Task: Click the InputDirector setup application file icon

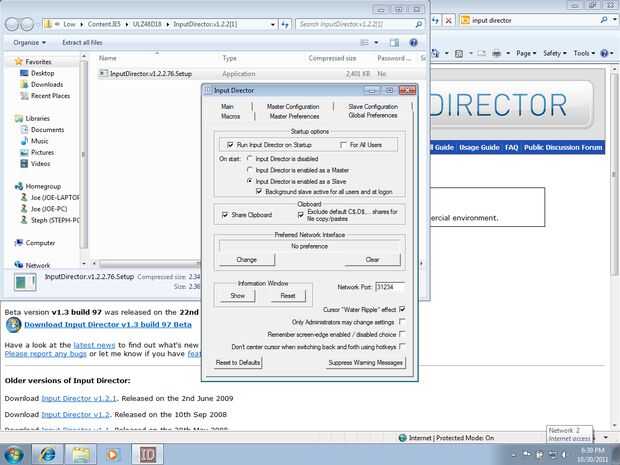Action: tap(103, 74)
